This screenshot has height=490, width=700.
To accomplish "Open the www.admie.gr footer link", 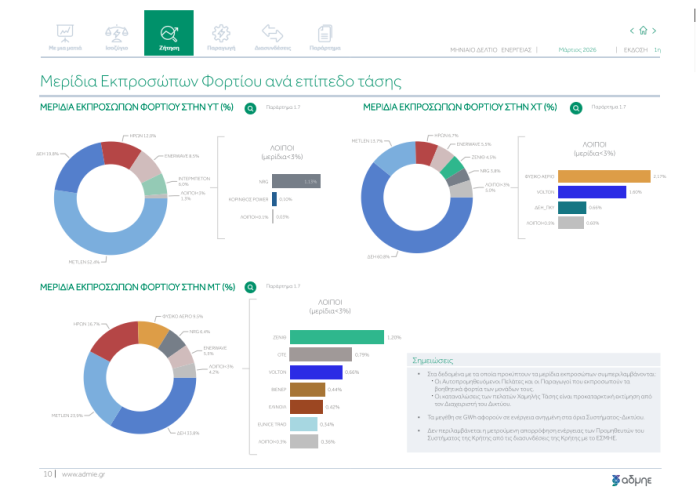I will pyautogui.click(x=86, y=474).
